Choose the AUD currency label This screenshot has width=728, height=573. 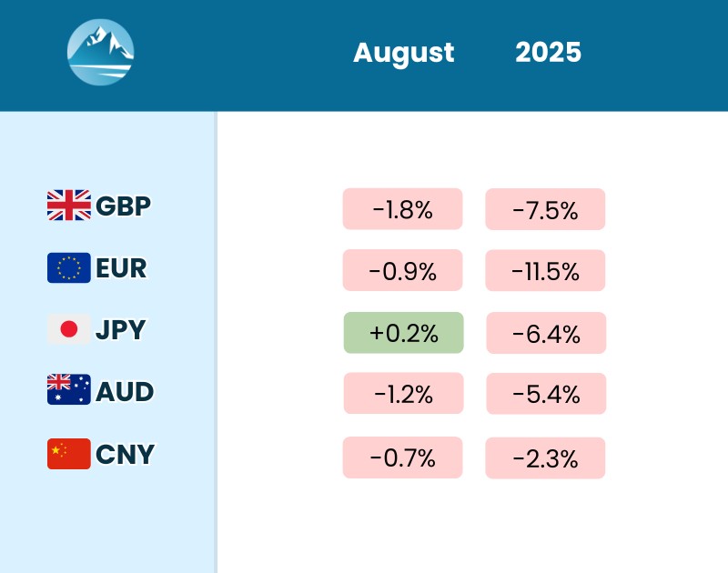pyautogui.click(x=125, y=392)
